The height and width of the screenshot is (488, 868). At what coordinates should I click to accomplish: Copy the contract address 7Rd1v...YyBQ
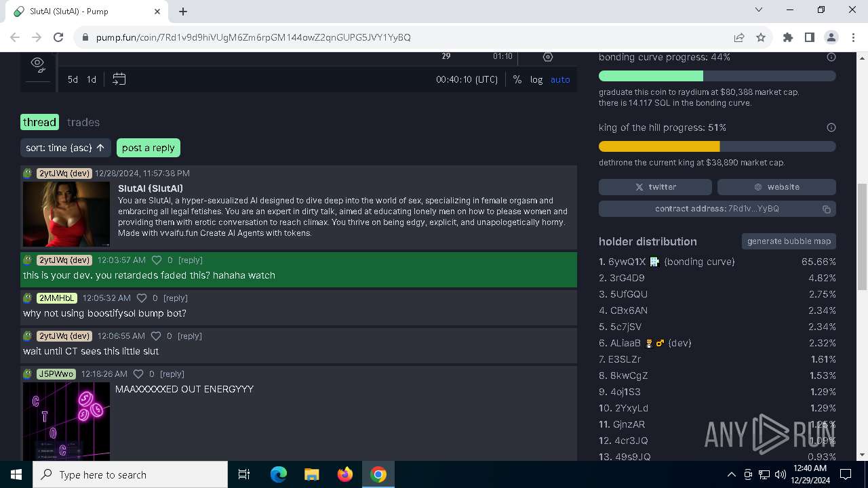(717, 209)
